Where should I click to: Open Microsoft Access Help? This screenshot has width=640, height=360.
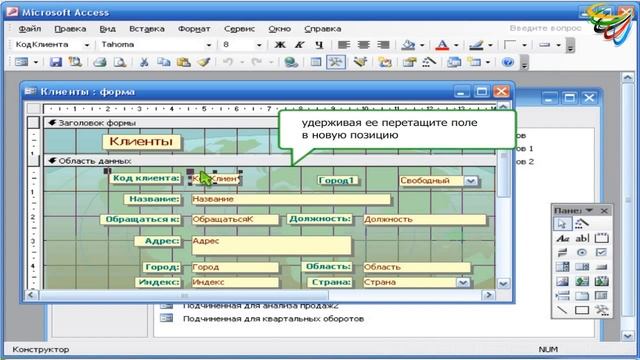[508, 62]
